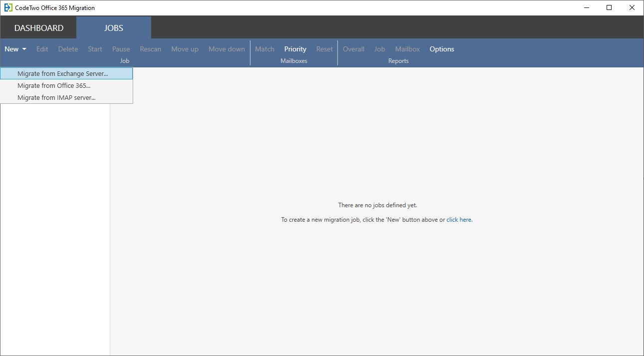Click the CodeTwo app logo icon

[8, 7]
